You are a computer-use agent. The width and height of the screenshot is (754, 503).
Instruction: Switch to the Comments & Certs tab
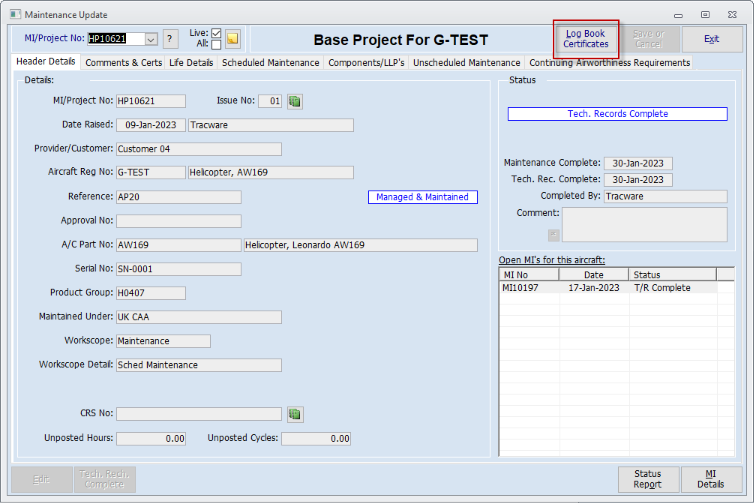tap(123, 63)
